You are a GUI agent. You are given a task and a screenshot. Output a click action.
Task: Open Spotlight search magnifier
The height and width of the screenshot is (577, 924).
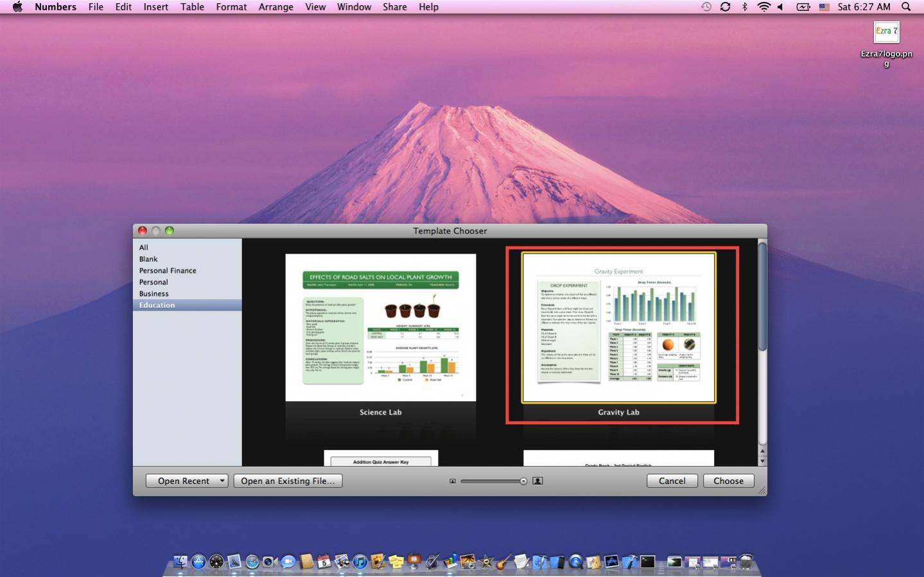pos(906,6)
